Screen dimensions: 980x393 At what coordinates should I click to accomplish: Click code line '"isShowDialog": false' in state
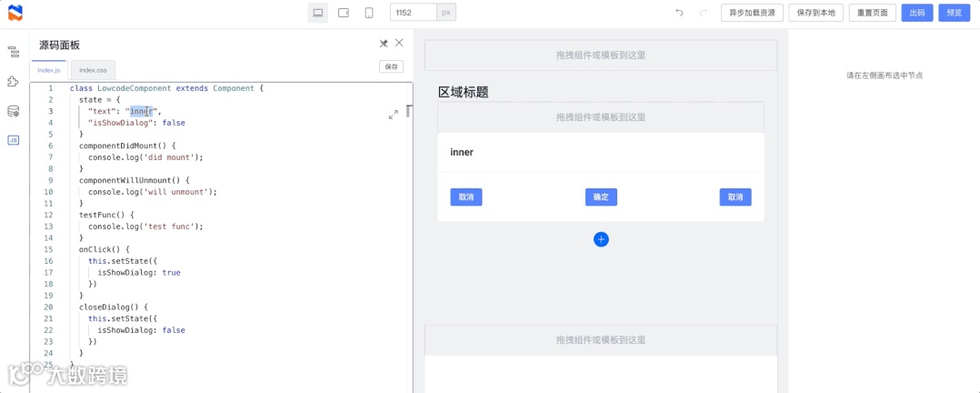[x=136, y=123]
